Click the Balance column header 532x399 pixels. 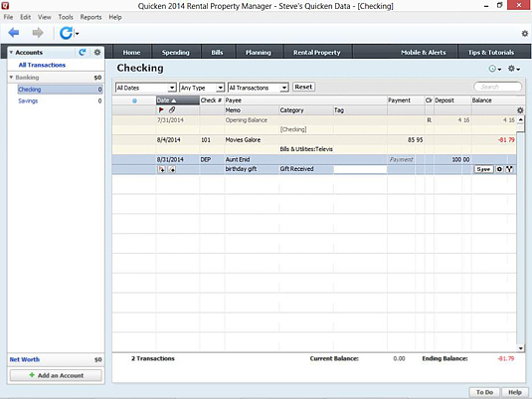pyautogui.click(x=493, y=100)
